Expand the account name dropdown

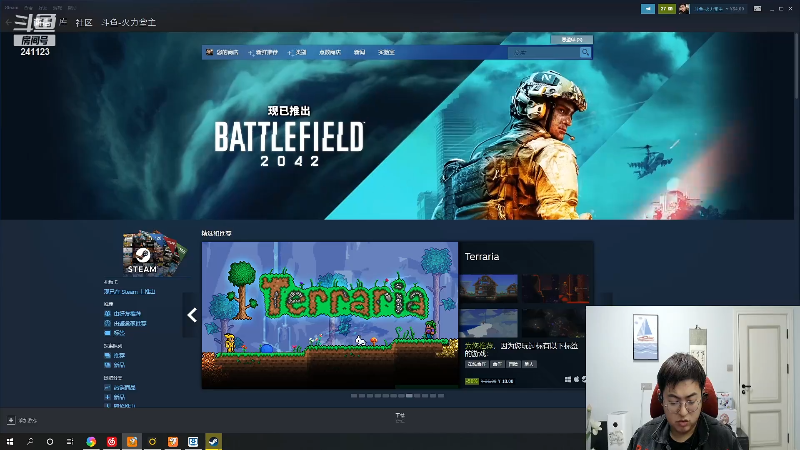pos(718,9)
